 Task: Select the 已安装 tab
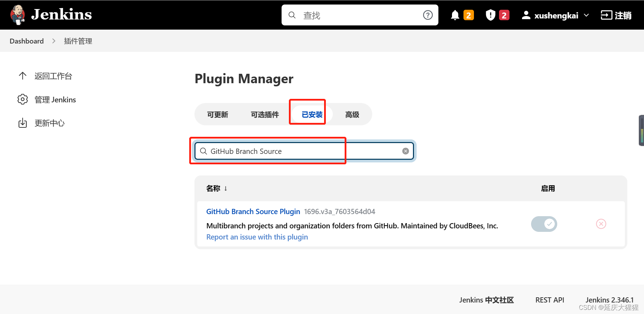pos(312,115)
